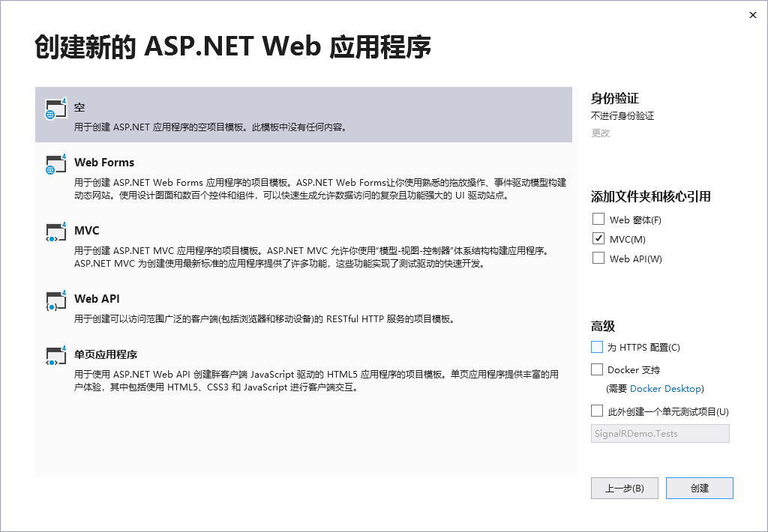768x532 pixels.
Task: Click the 空 template description text
Action: pyautogui.click(x=211, y=127)
